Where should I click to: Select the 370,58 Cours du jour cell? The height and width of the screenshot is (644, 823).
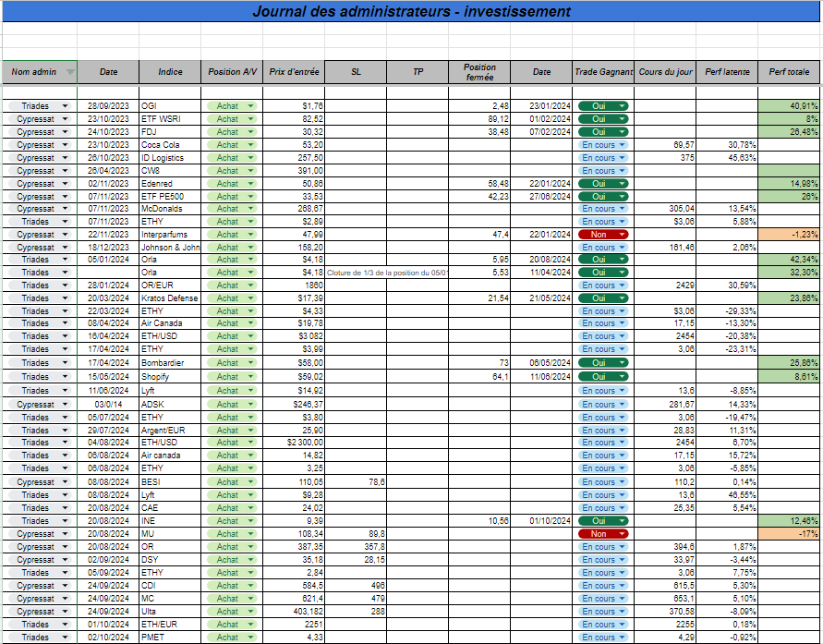(666, 612)
